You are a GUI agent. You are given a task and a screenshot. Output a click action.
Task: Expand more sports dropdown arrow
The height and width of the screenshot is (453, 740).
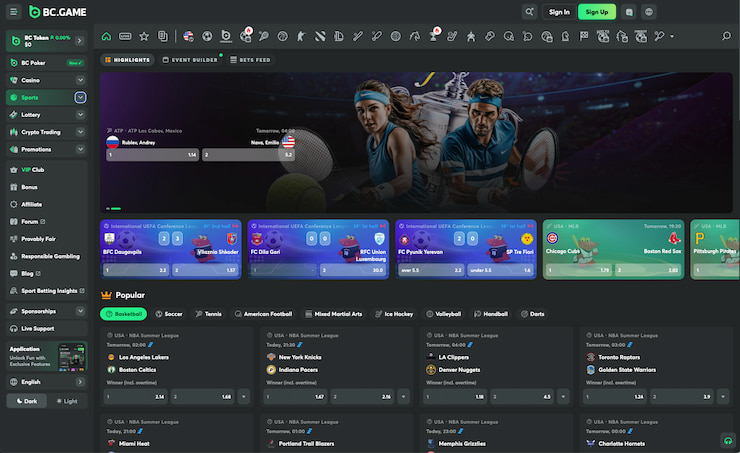[672, 36]
